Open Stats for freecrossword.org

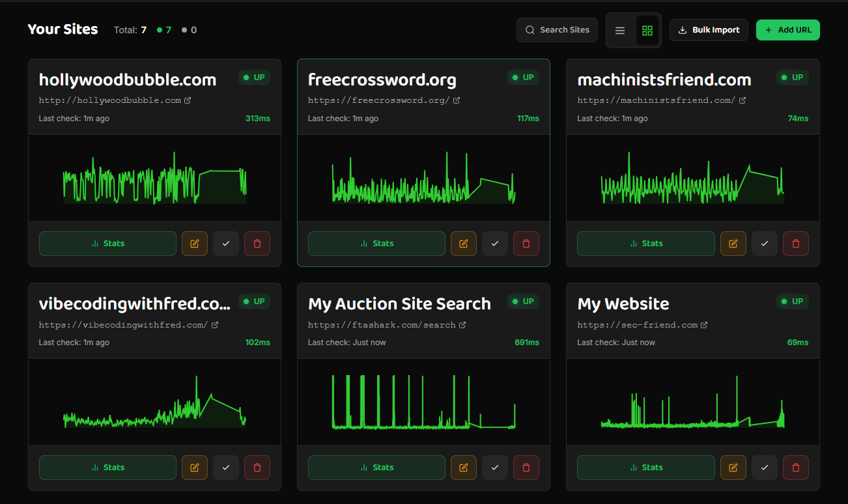point(376,243)
